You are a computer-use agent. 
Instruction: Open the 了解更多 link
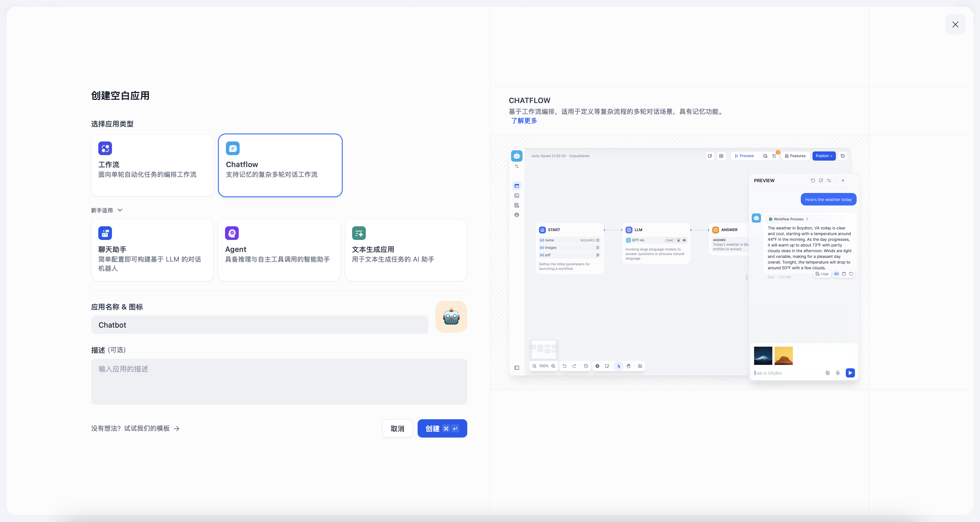pos(524,121)
